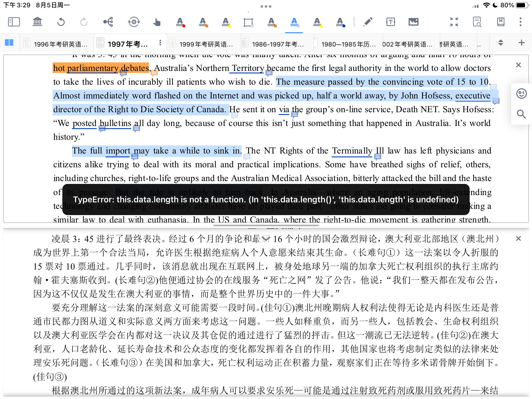This screenshot has width=532, height=399.
Task: Tap the orange 'hot parliamentary debates' highlight
Action: pos(101,68)
